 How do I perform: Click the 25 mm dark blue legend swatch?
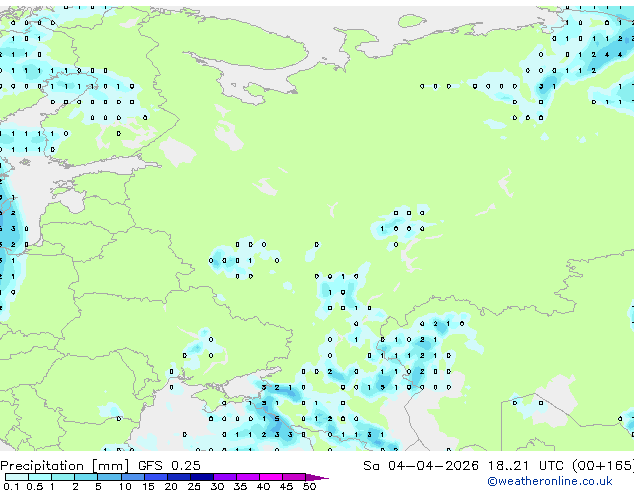pyautogui.click(x=202, y=477)
